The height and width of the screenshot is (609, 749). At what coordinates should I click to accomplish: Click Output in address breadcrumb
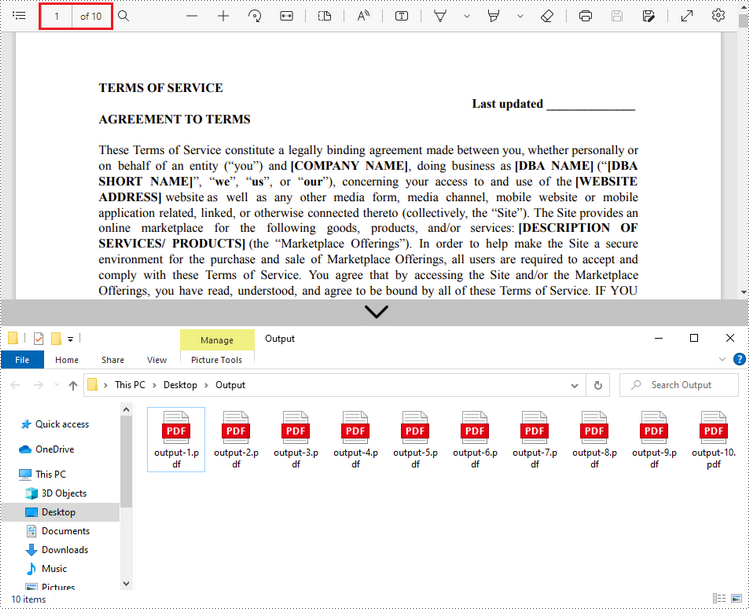230,385
